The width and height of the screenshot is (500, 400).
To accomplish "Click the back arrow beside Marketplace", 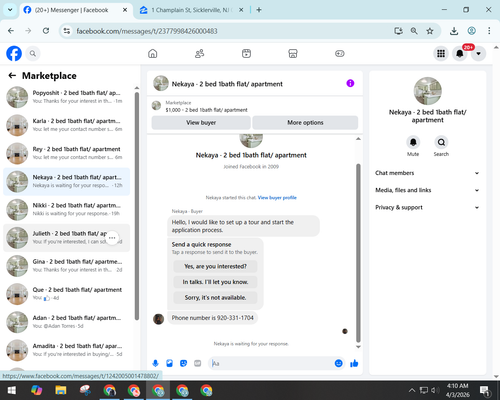I will coord(12,76).
